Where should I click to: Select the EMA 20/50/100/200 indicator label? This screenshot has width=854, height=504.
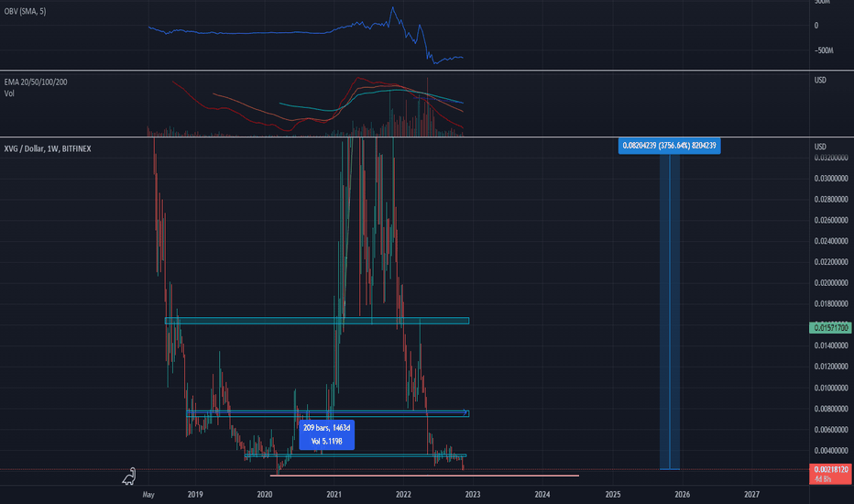[x=36, y=82]
